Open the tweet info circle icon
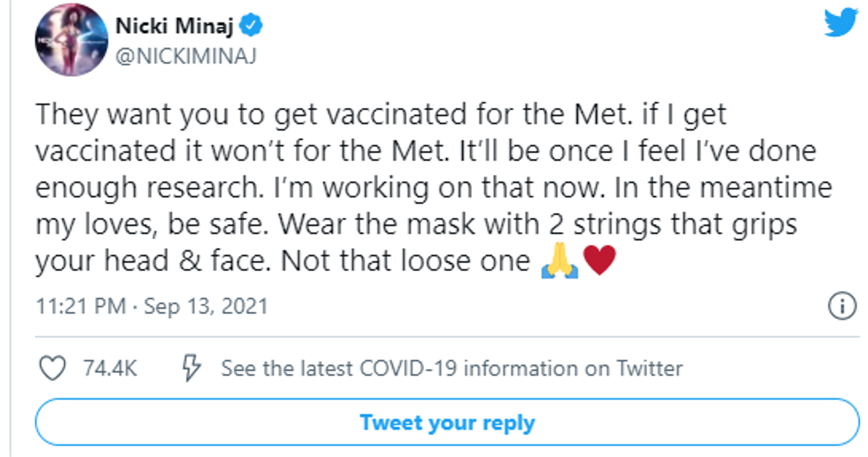Image resolution: width=868 pixels, height=457 pixels. pos(842,306)
